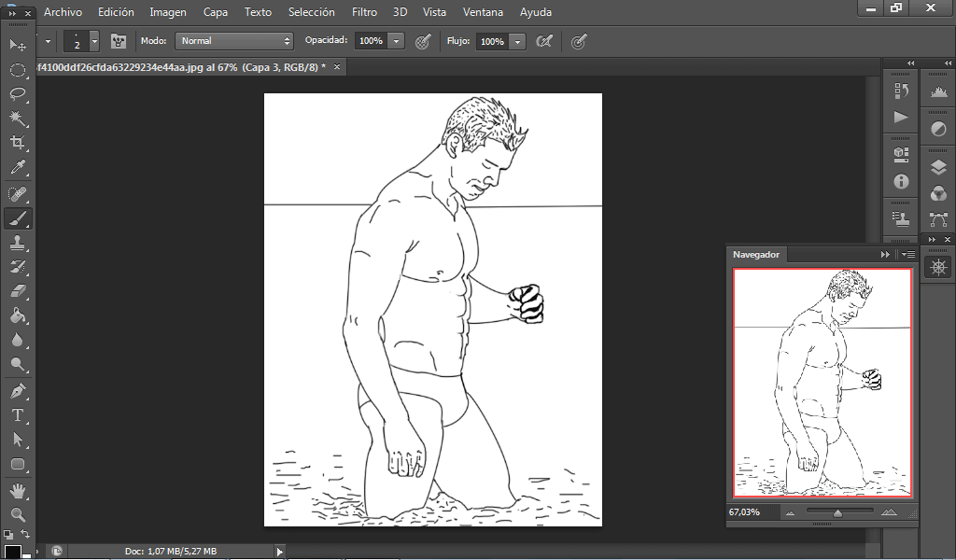The image size is (956, 560).
Task: Open the brush preset picker dropdown
Action: 94,41
